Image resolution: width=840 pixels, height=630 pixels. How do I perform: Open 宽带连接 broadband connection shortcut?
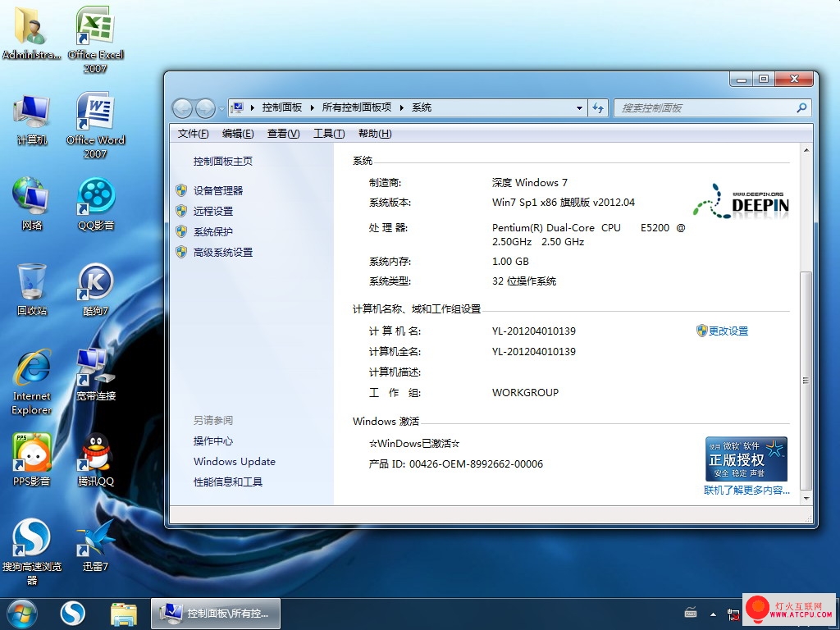(x=96, y=374)
